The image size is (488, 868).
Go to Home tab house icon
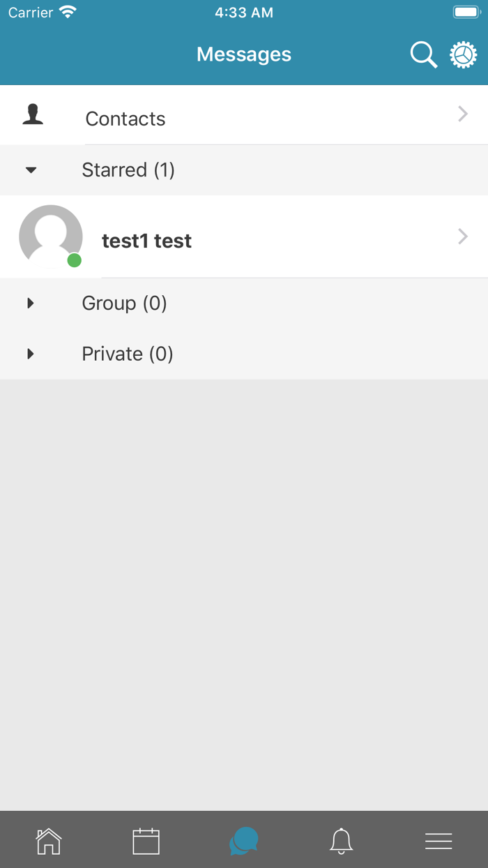(x=48, y=841)
